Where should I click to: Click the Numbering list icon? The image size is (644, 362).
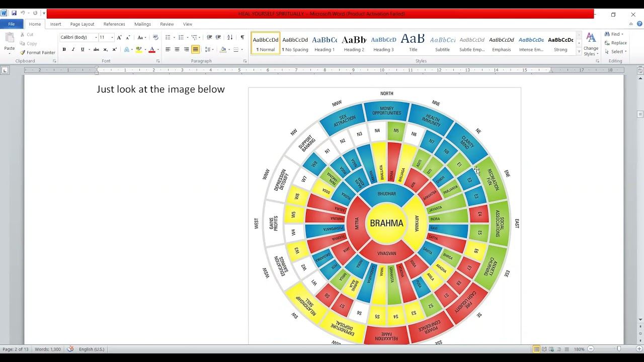[x=181, y=37]
